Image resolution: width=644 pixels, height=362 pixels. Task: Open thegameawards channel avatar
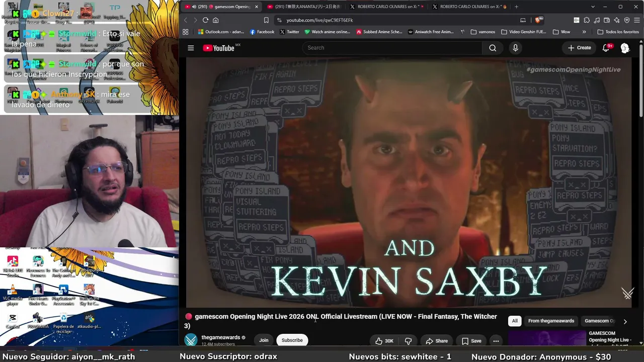click(x=191, y=340)
